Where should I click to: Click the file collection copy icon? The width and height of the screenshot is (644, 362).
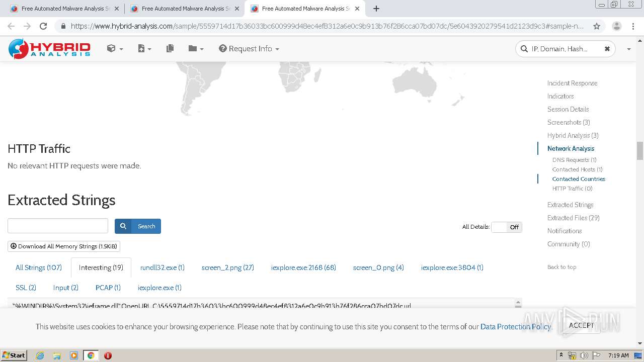tap(170, 48)
